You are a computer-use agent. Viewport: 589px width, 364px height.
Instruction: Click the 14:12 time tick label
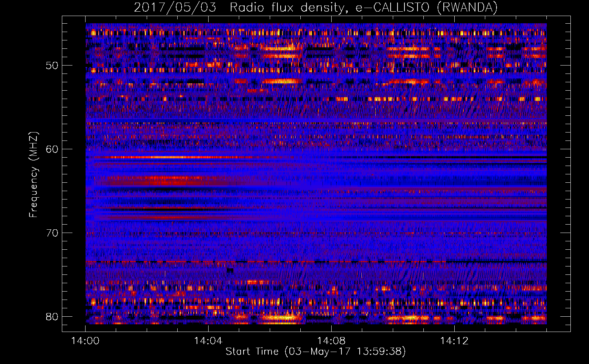(454, 341)
